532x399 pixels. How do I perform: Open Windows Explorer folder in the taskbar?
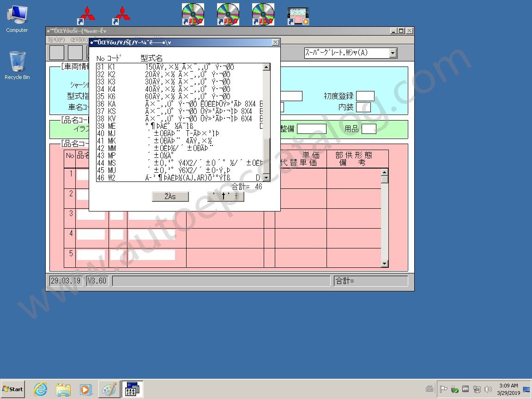point(63,389)
